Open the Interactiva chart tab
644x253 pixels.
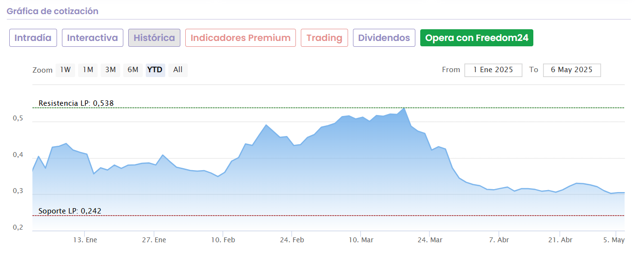point(93,38)
